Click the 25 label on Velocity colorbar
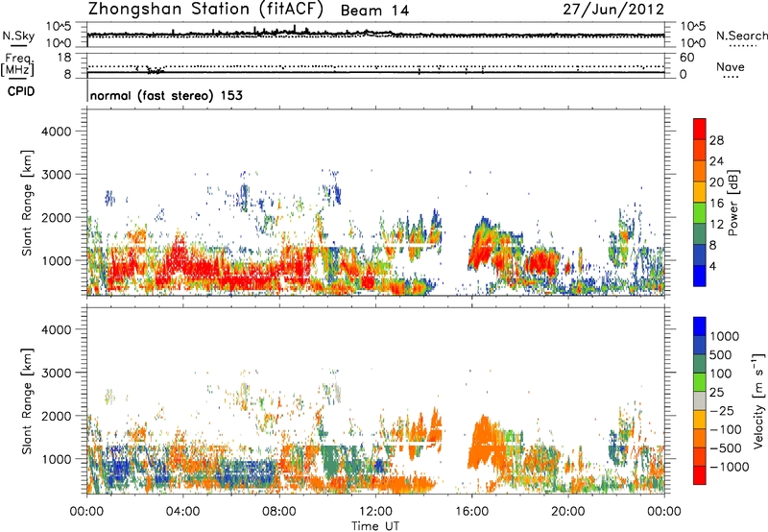Screen dimensions: 768x532 (716, 393)
